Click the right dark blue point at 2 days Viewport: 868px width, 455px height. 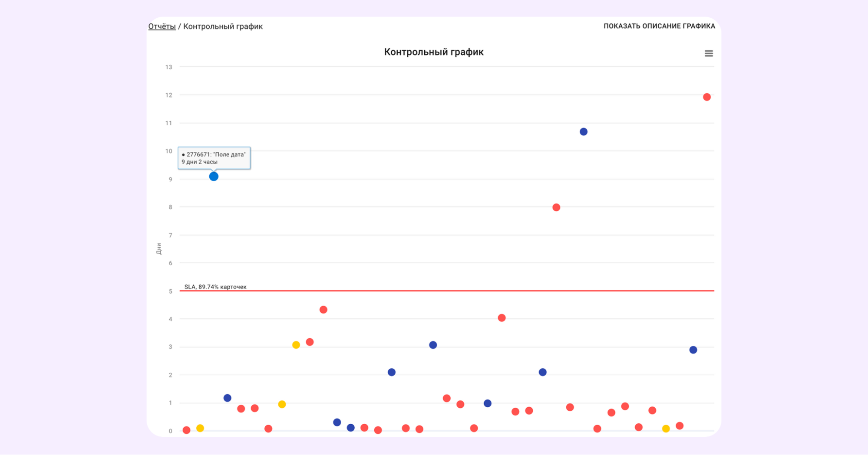542,373
